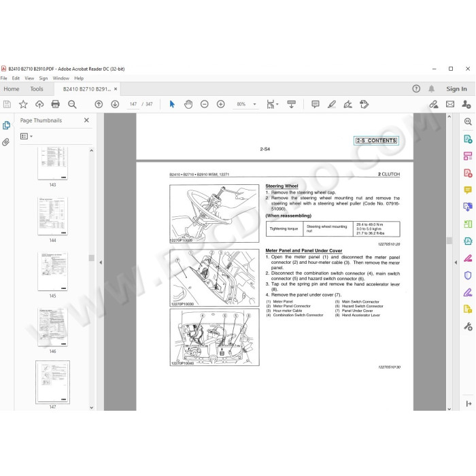This screenshot has height=476, width=476.
Task: Open the Protect shield tool
Action: 468,275
